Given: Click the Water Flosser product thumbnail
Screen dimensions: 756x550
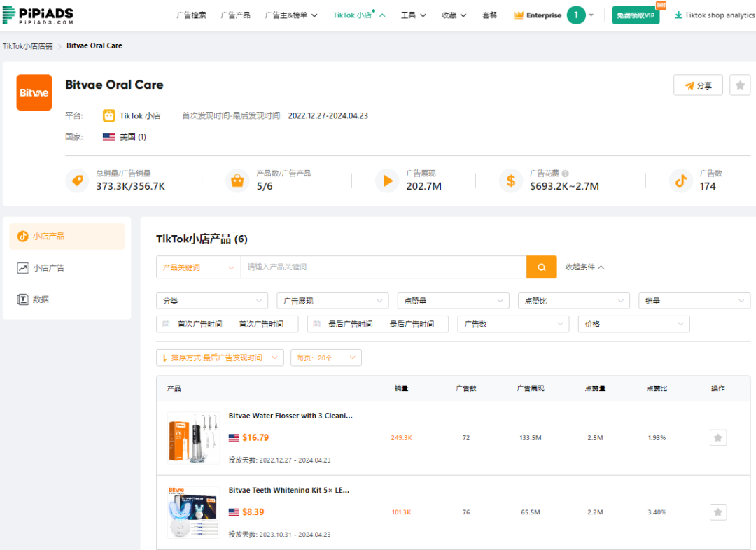Looking at the screenshot, I should pos(193,437).
